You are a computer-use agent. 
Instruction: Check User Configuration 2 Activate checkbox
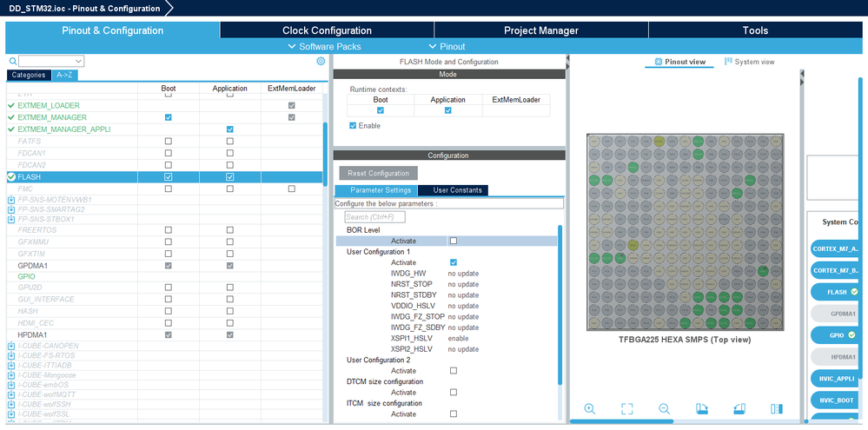pos(454,371)
